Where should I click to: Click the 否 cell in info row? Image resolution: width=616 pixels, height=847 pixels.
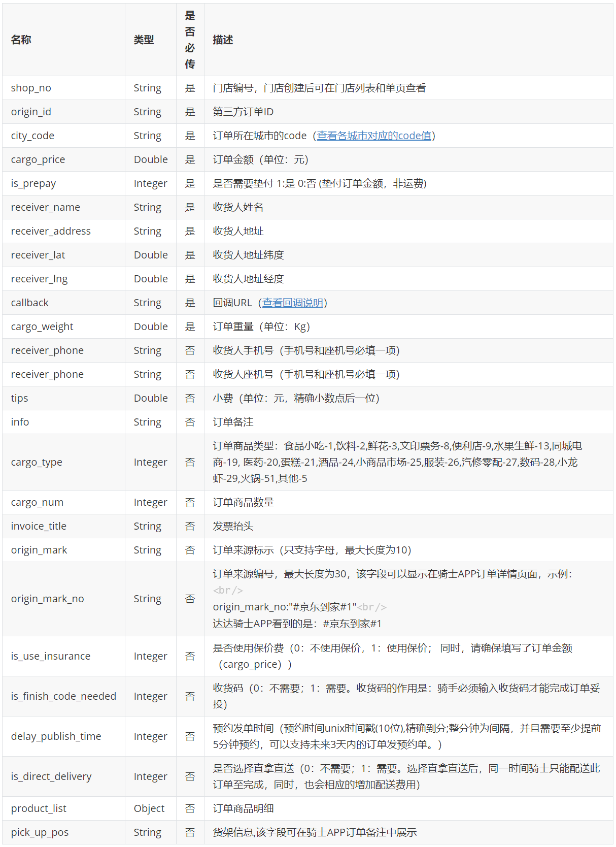190,422
